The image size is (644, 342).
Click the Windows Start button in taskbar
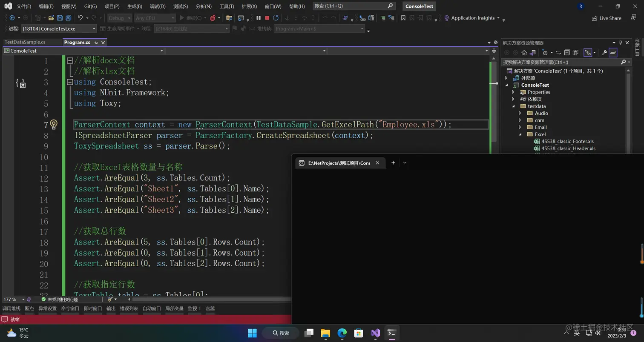pyautogui.click(x=252, y=333)
